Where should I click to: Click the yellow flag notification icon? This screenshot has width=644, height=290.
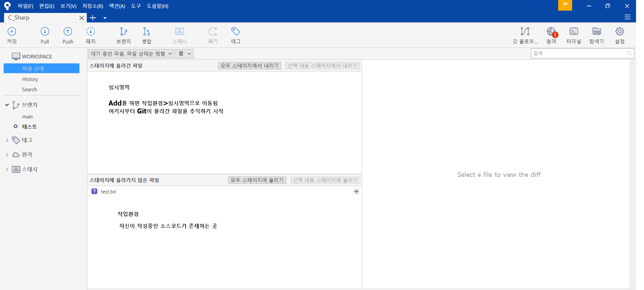565,5
